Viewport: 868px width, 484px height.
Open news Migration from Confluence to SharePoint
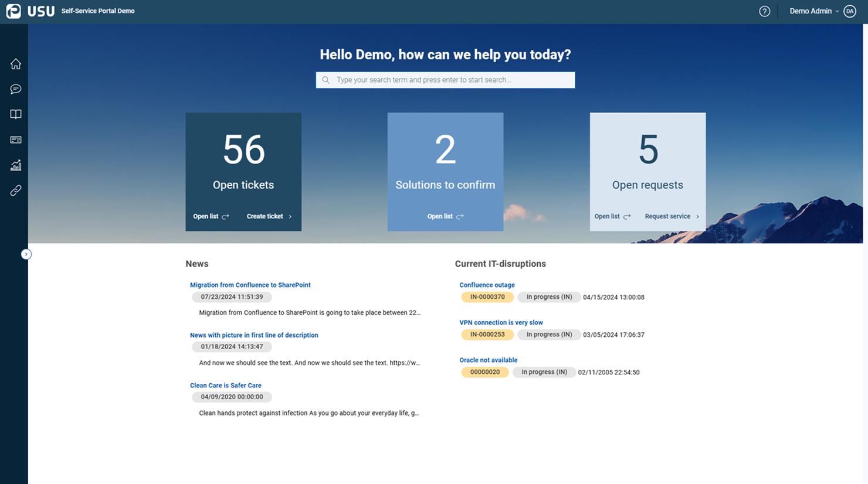tap(250, 285)
